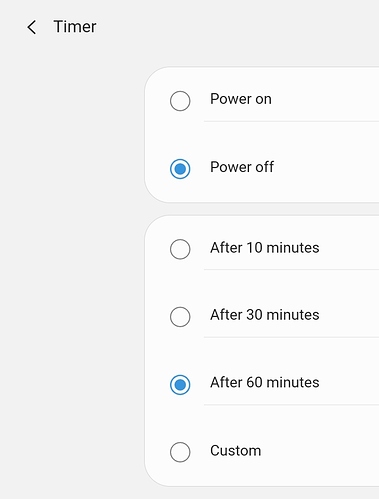Choose the After 30 minutes radio circle
Image resolution: width=379 pixels, height=499 pixels.
coord(180,317)
